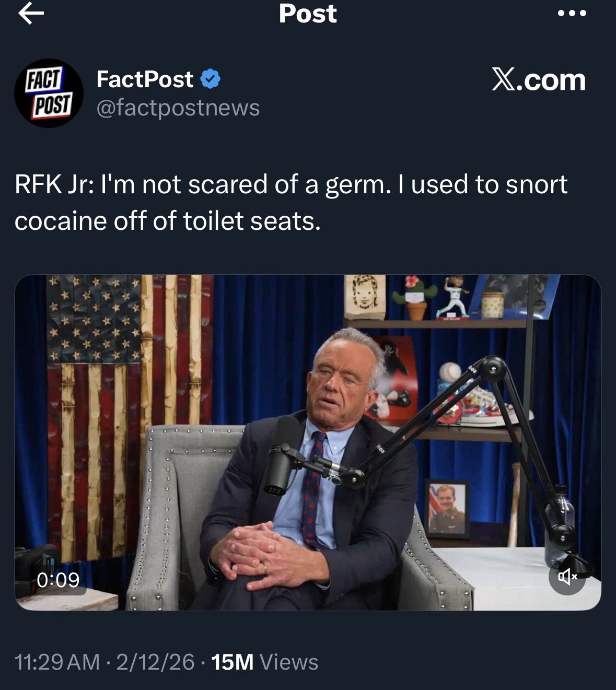
Task: Open the FactPost display name
Action: (x=145, y=79)
